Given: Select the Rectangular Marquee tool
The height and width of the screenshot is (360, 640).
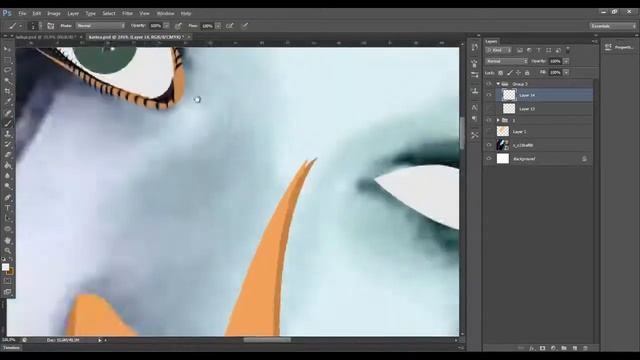Looking at the screenshot, I should point(7,60).
